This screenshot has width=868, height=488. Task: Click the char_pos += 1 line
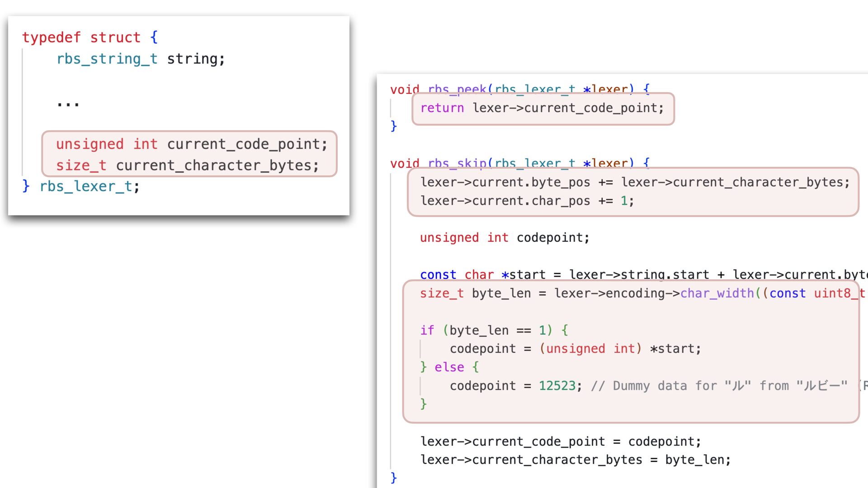(527, 201)
